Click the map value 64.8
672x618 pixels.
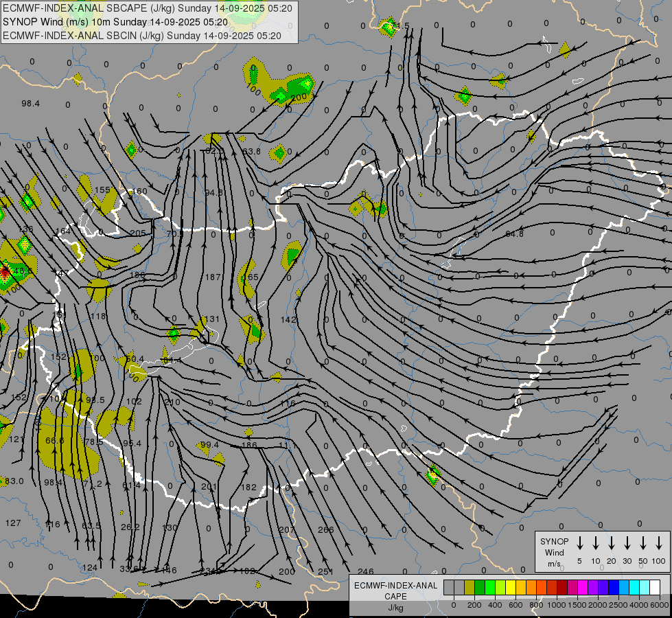(514, 233)
